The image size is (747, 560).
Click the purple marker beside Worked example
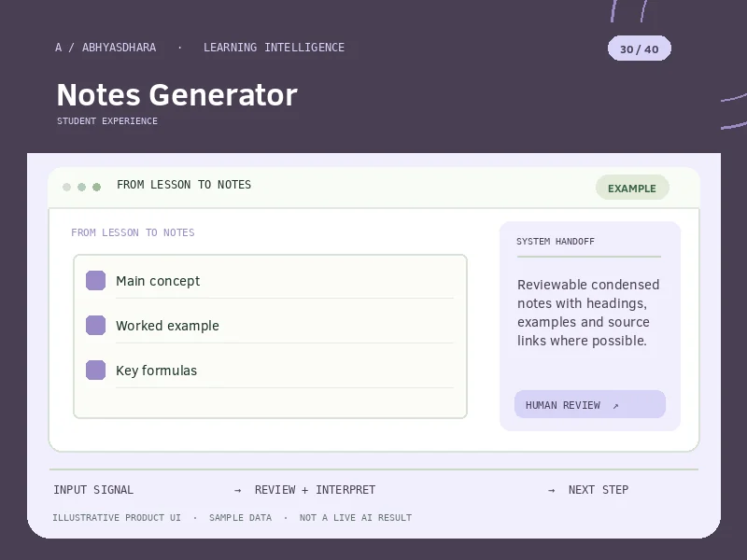[95, 325]
